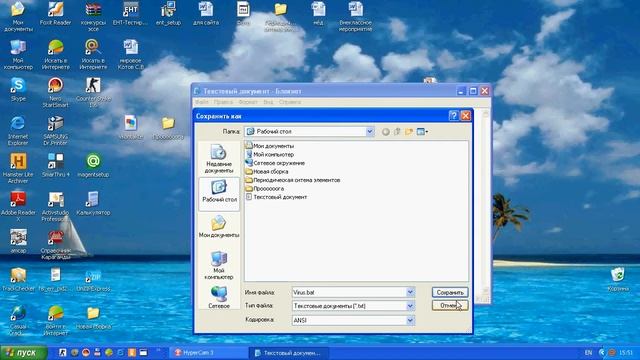The width and height of the screenshot is (640, 360).
Task: Select the Foxit Reader desktop icon
Action: (56, 14)
